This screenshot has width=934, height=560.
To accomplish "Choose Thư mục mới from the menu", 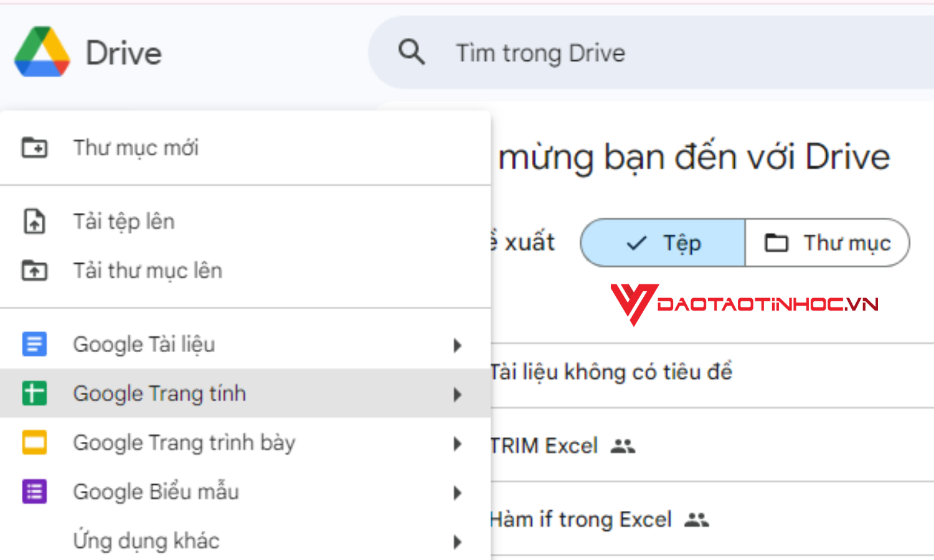I will 136,148.
